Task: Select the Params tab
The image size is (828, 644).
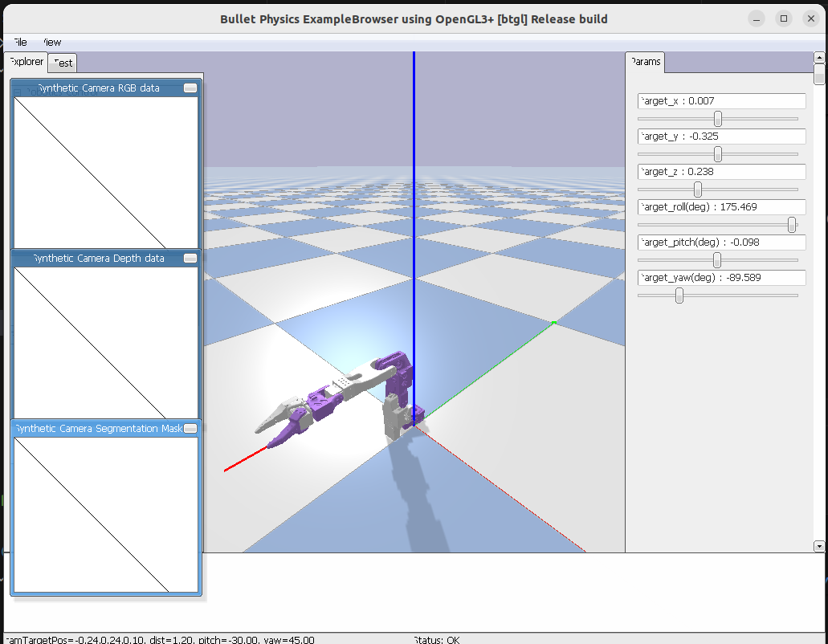Action: click(x=646, y=62)
